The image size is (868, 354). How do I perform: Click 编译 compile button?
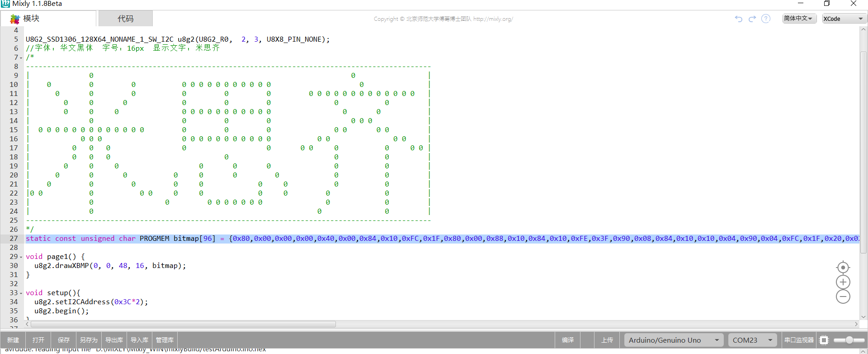tap(568, 340)
